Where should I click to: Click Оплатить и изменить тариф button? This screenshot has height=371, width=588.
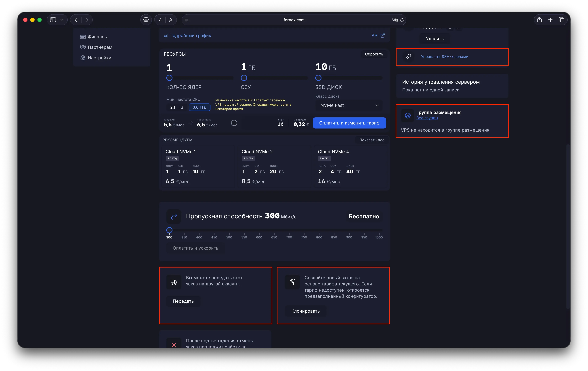349,123
